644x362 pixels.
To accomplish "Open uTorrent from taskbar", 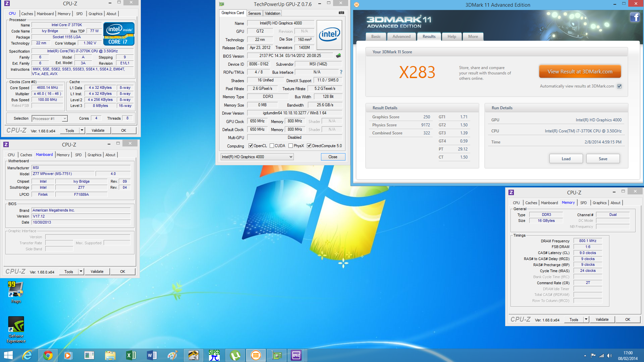I will (x=235, y=355).
